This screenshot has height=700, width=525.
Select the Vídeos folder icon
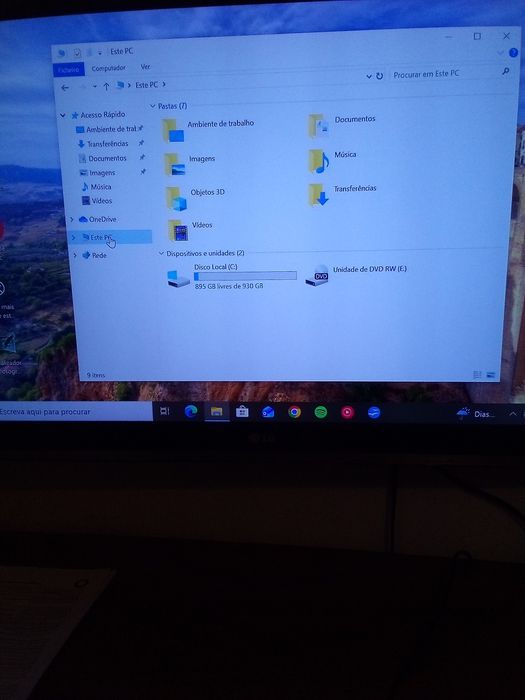click(178, 230)
